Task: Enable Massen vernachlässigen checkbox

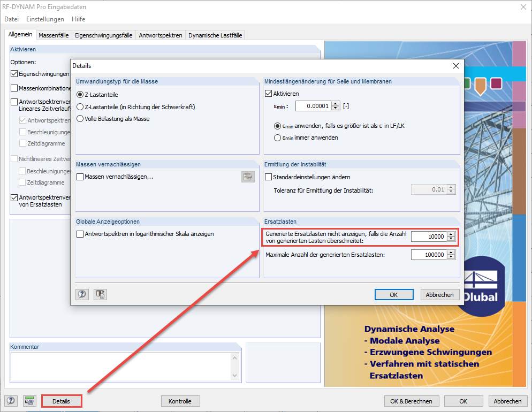Action: (80, 177)
